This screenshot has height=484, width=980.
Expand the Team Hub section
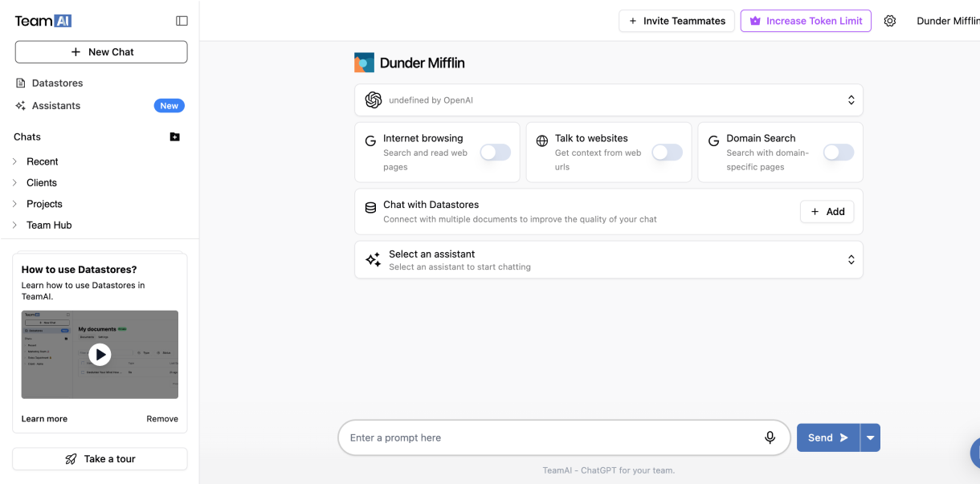coord(48,225)
